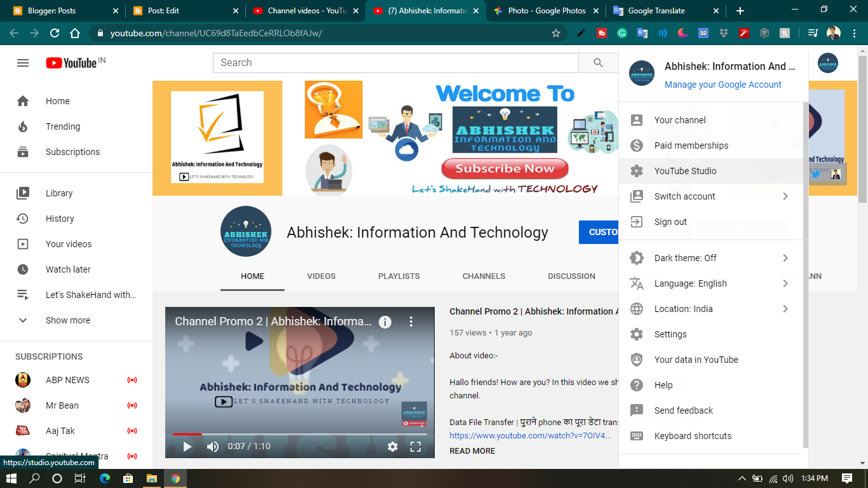Expand the Dark theme: Off option
This screenshot has width=868, height=488.
710,258
